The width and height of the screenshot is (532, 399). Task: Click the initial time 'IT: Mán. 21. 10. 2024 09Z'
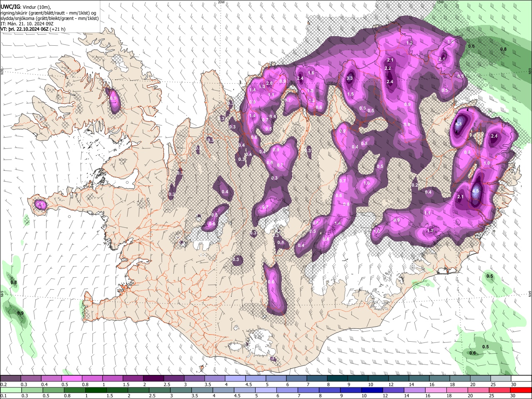(x=27, y=24)
